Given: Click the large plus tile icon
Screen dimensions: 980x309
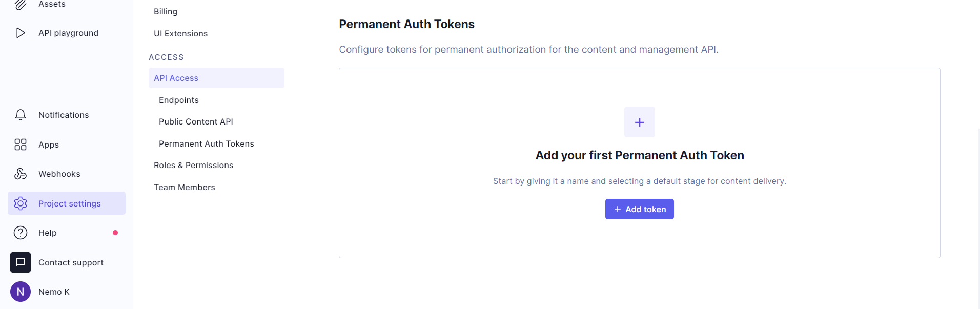Looking at the screenshot, I should tap(639, 122).
